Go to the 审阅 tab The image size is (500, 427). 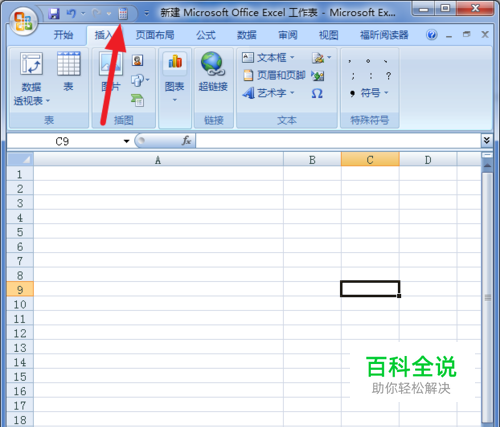pos(288,35)
